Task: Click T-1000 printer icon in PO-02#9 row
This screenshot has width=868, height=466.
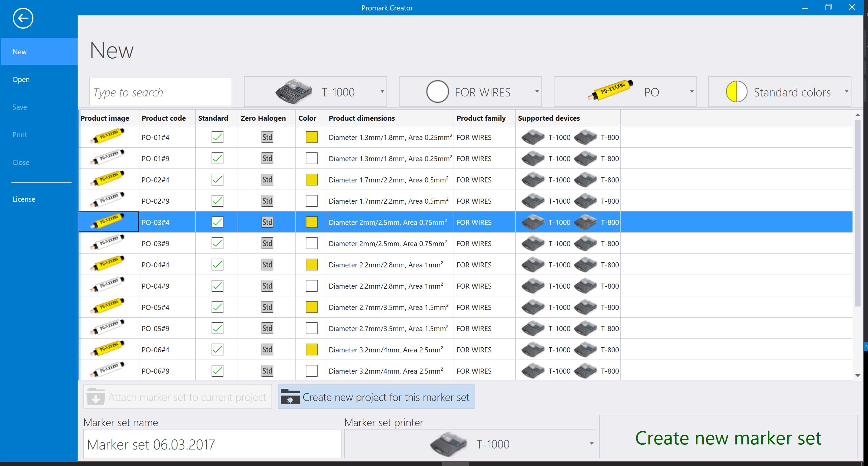Action: click(x=533, y=201)
